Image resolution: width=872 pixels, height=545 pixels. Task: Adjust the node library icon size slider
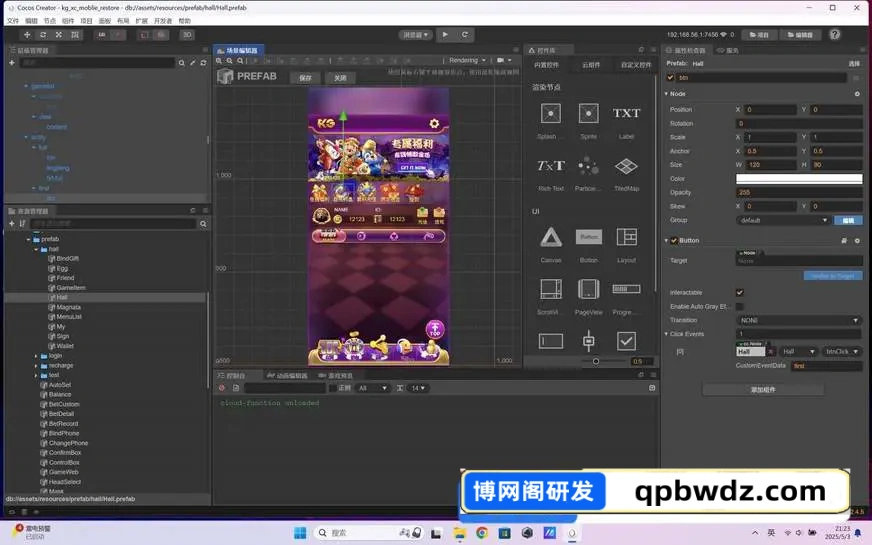pyautogui.click(x=596, y=361)
